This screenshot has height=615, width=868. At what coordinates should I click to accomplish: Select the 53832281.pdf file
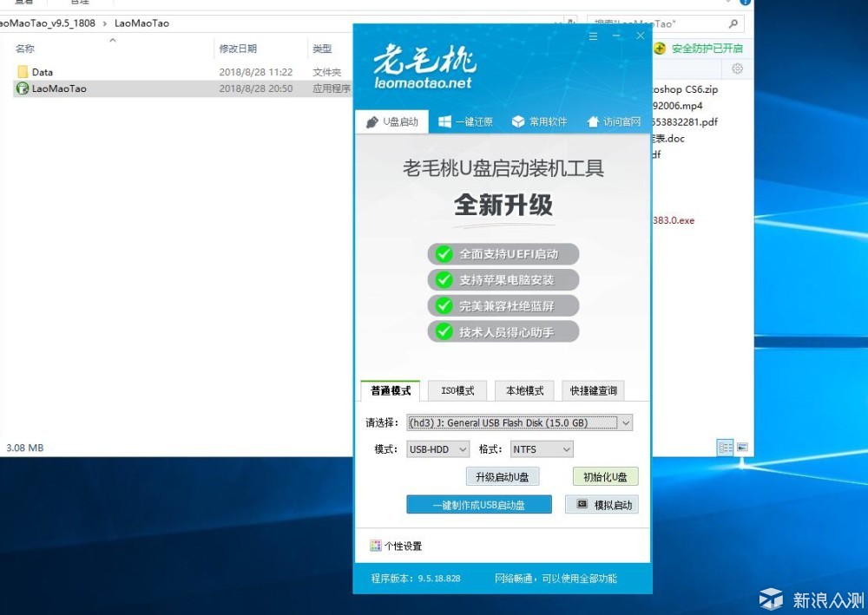pyautogui.click(x=685, y=121)
